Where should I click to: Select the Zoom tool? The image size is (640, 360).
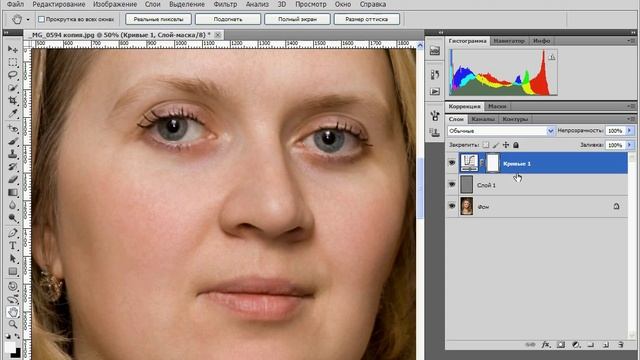pyautogui.click(x=13, y=325)
